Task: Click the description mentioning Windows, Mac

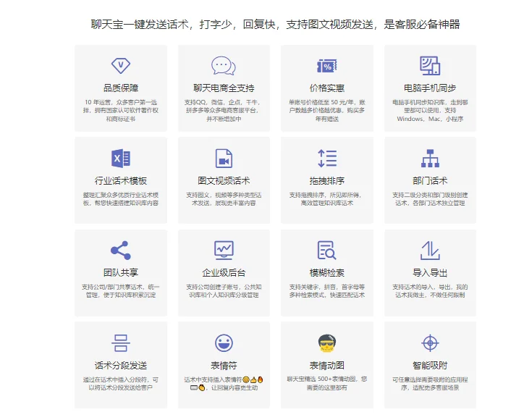Action: (430, 110)
